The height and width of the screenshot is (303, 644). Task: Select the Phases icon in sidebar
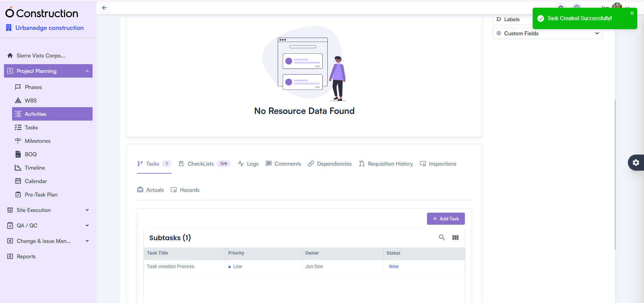(x=18, y=87)
